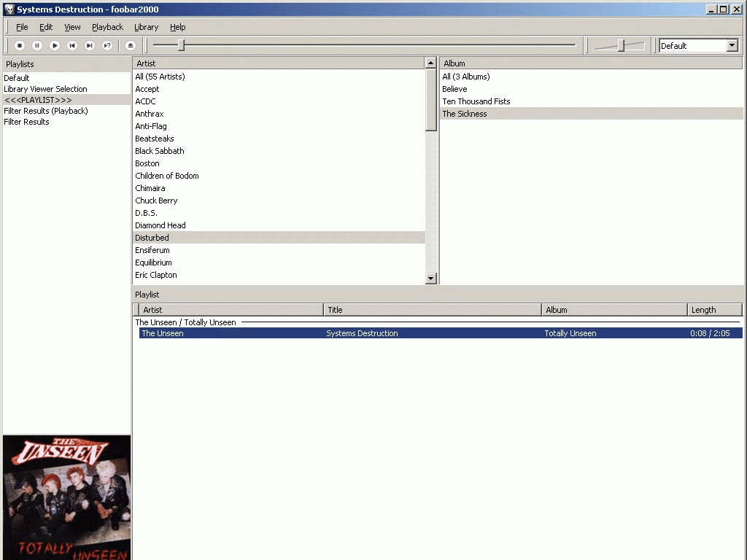Image resolution: width=747 pixels, height=560 pixels.
Task: Click the Album filter column header
Action: point(591,63)
